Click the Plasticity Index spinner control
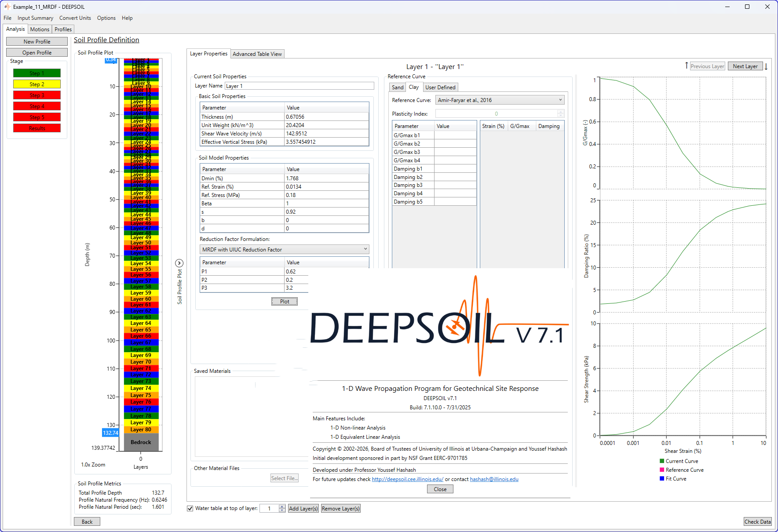Screen dimensions: 778x532 point(560,114)
